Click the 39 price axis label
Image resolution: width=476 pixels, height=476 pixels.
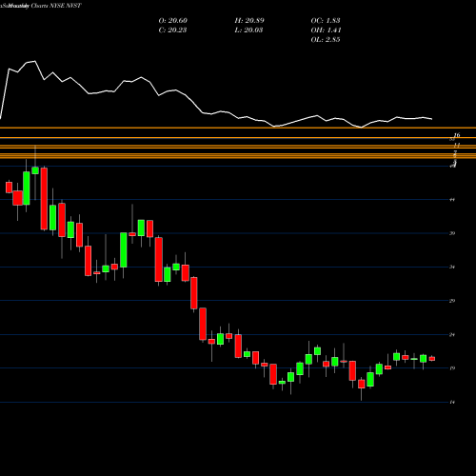(452, 233)
